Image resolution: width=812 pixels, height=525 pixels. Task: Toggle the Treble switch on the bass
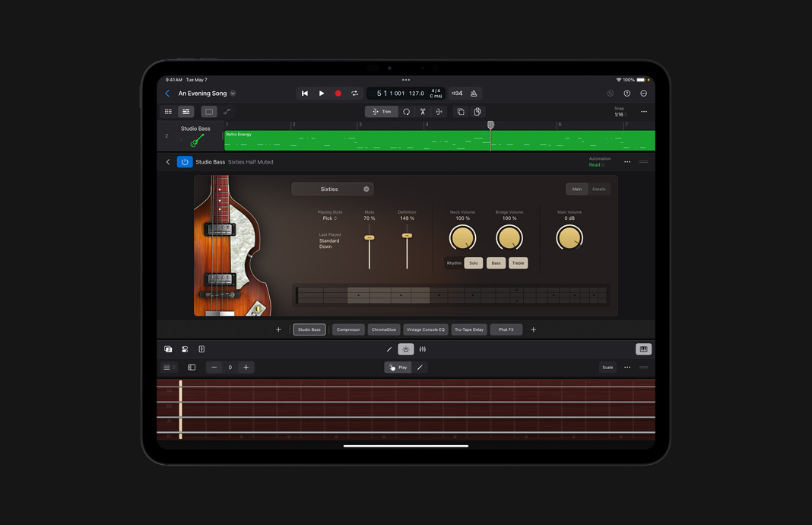pyautogui.click(x=518, y=262)
